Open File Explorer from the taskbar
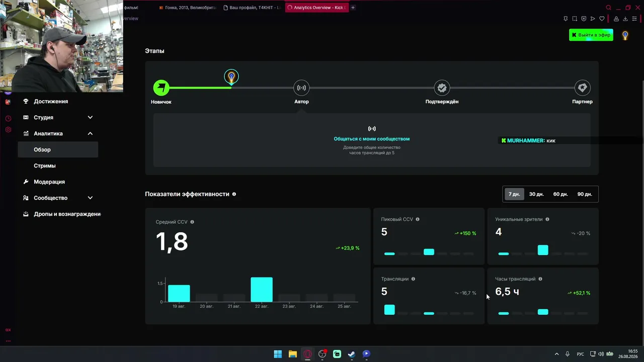Image resolution: width=644 pixels, height=362 pixels. 292,354
